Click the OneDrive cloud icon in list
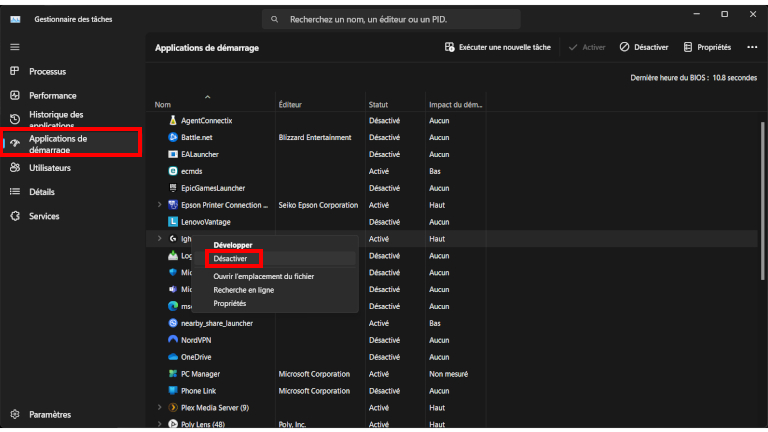Image resolution: width=768 pixels, height=432 pixels. (x=173, y=357)
